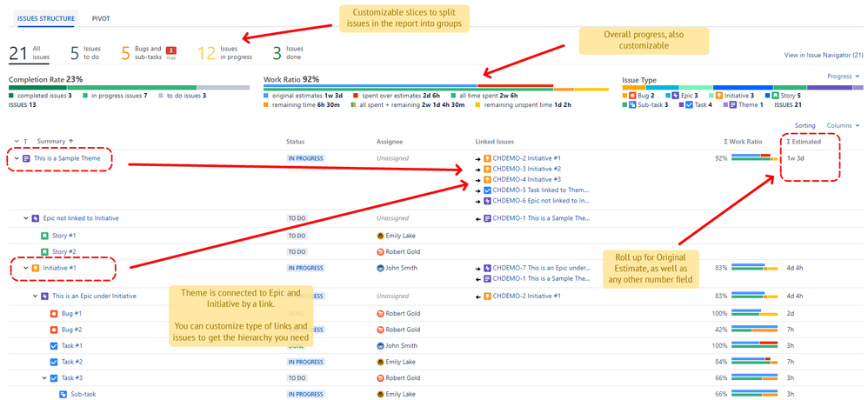The height and width of the screenshot is (400, 868).
Task: Click the Work Ratio overall bar
Action: pyautogui.click(x=437, y=86)
